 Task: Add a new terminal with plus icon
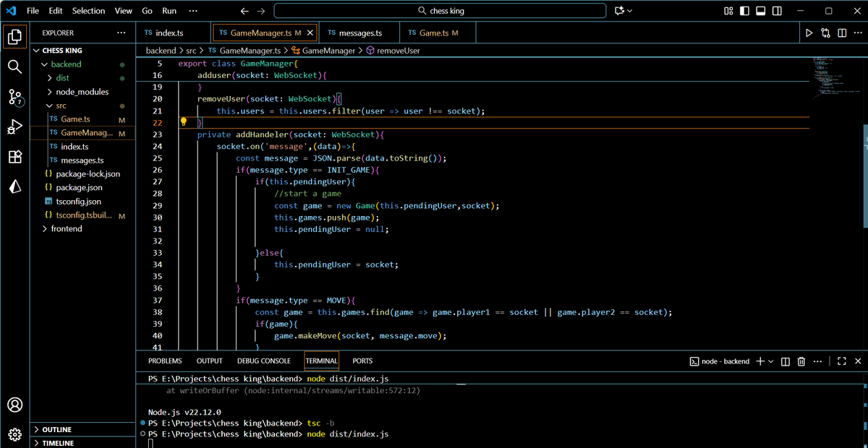tap(760, 361)
